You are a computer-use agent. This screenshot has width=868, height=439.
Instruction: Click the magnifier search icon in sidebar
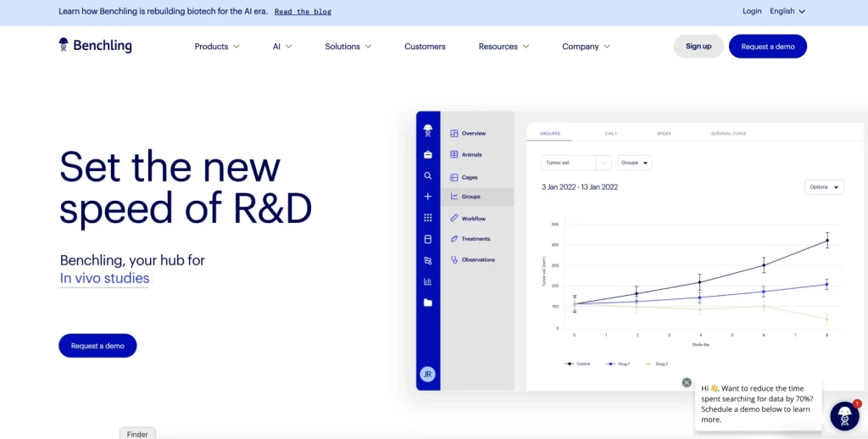tap(428, 176)
